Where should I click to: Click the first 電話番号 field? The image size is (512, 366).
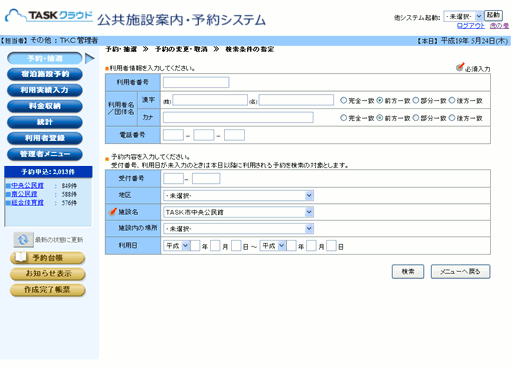(x=173, y=135)
